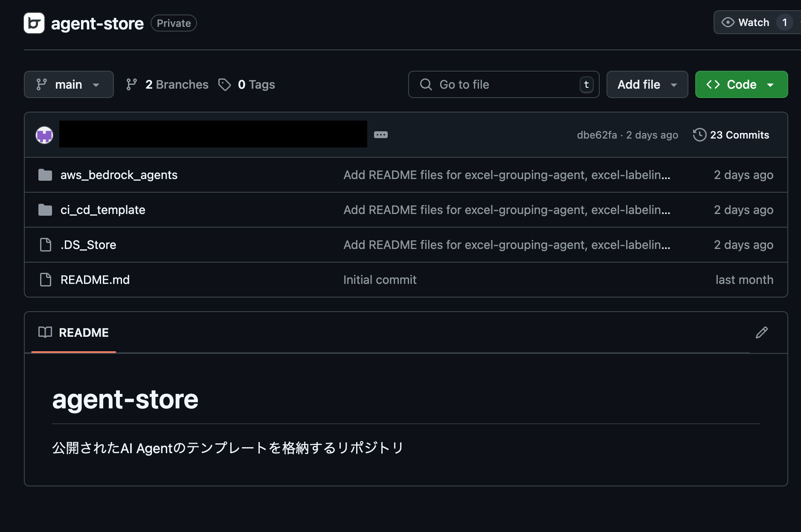The width and height of the screenshot is (801, 532).
Task: Click the tag icon beside 0 Tags
Action: 224,84
